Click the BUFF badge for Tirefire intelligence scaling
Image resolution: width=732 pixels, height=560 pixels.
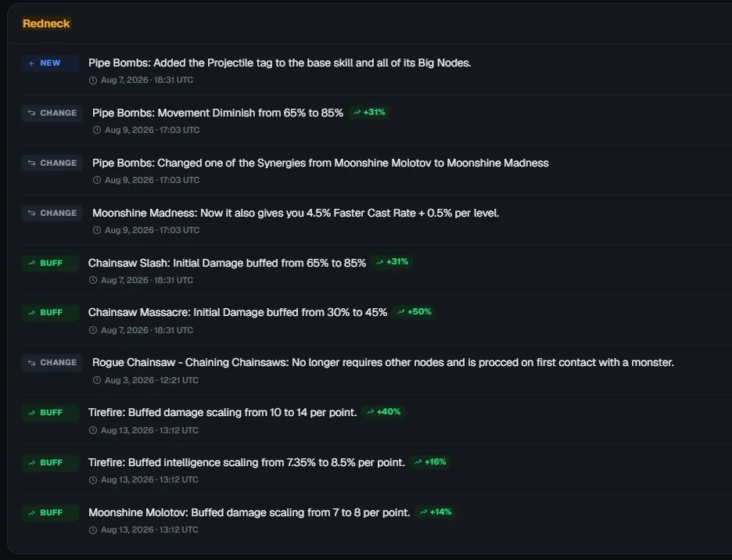(50, 462)
